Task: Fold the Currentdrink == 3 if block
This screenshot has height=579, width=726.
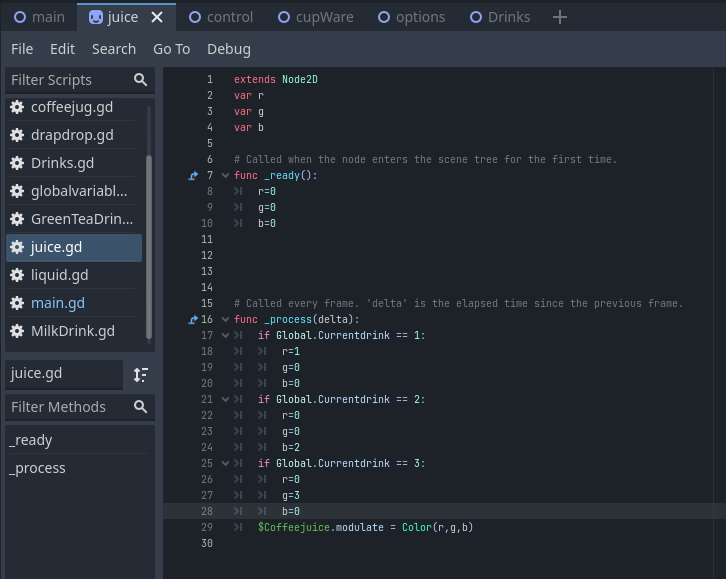Action: coord(225,464)
